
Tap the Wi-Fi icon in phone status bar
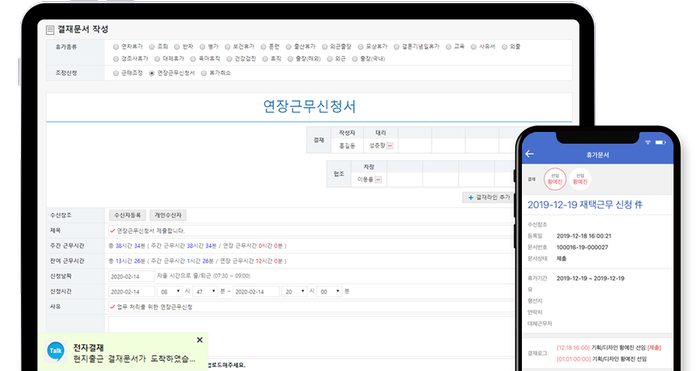click(648, 142)
